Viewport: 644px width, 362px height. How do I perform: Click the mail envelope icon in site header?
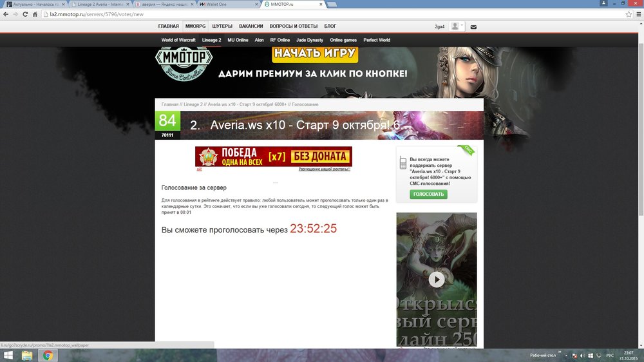point(473,27)
